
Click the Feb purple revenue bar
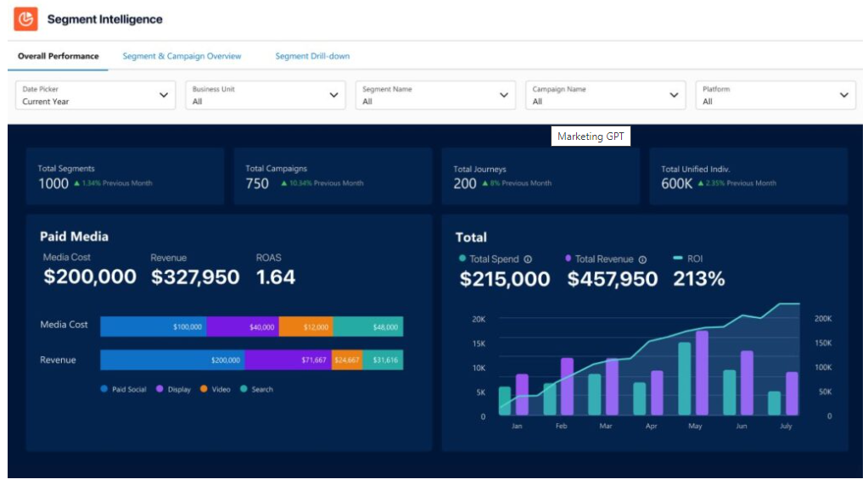567,387
